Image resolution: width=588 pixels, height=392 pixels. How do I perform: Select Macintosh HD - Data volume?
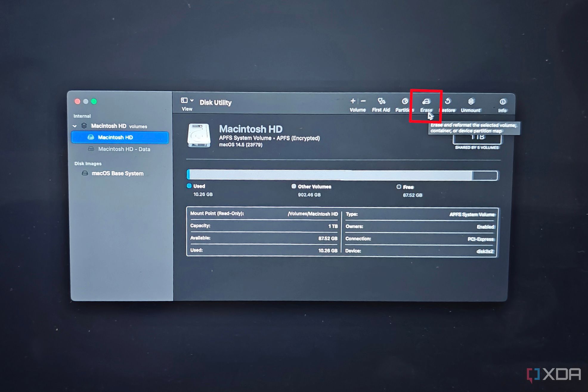click(x=120, y=149)
